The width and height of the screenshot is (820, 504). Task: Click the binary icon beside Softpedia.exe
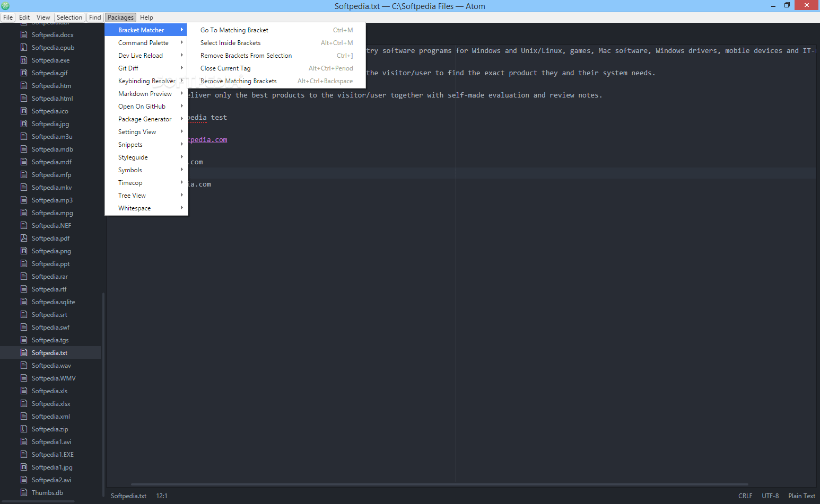(x=24, y=60)
